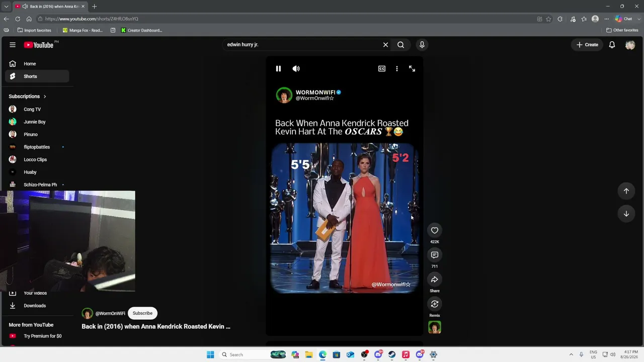Image resolution: width=644 pixels, height=362 pixels.
Task: Mute the Short using the speaker icon
Action: click(x=296, y=69)
